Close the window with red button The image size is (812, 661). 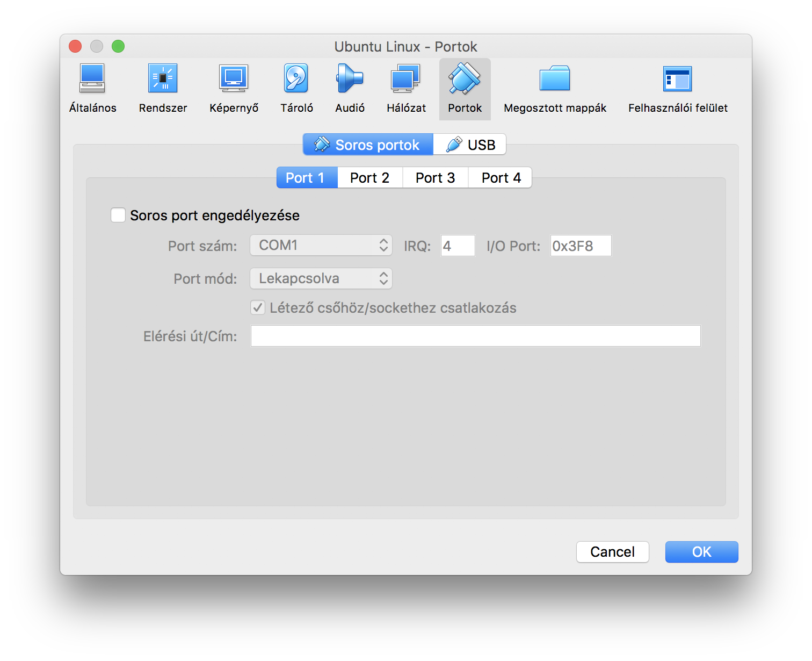[75, 46]
